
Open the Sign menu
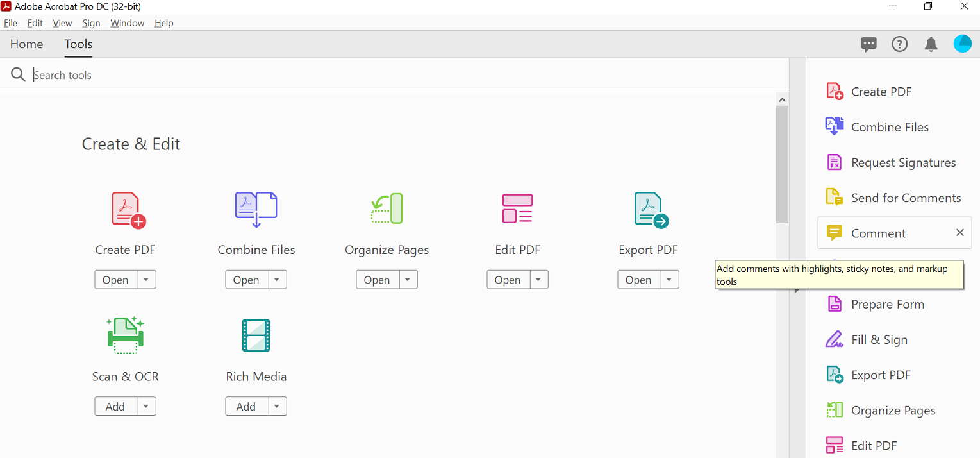tap(91, 22)
